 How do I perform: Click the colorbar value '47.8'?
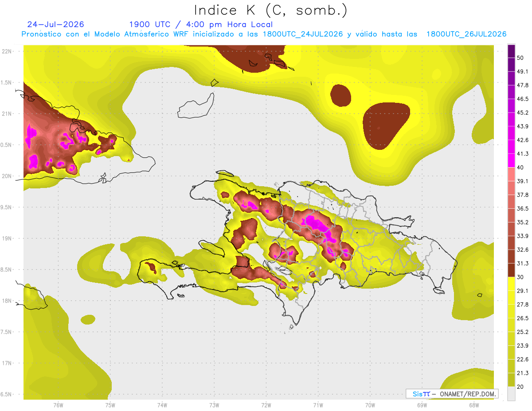click(x=523, y=85)
